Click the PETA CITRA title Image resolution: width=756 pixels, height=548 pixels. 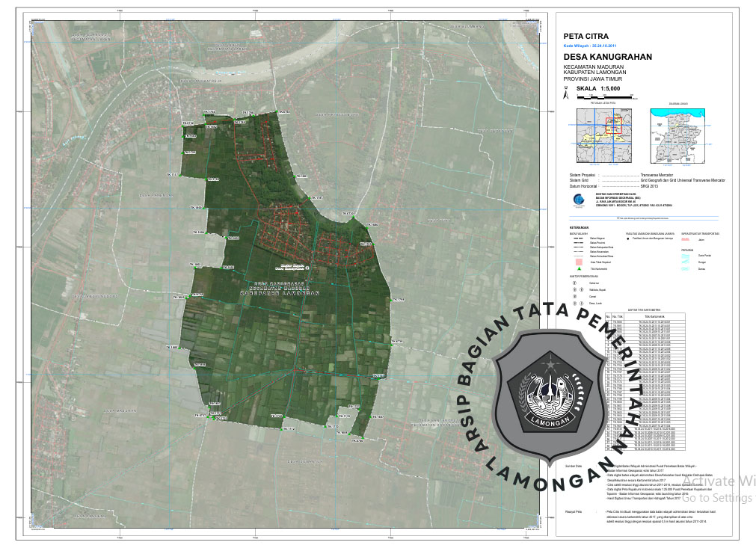pos(586,36)
